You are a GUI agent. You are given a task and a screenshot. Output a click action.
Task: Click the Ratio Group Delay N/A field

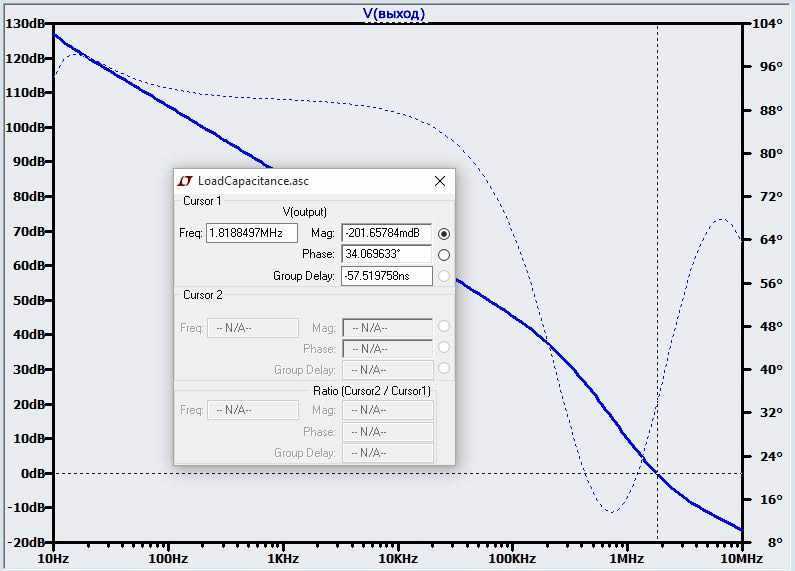(388, 453)
